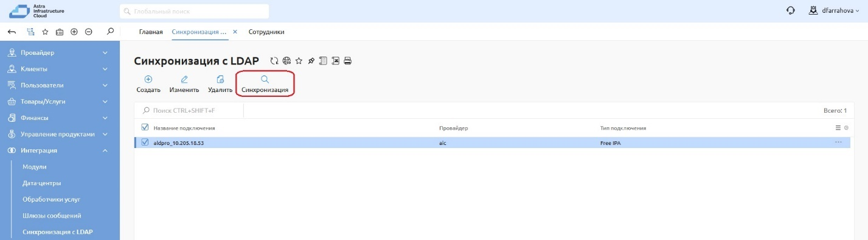
Task: Click the Удалить toolbar button
Action: [220, 84]
